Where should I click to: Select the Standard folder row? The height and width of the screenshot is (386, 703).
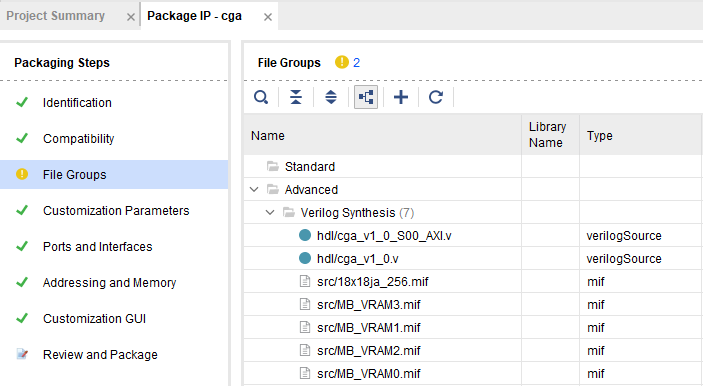(473, 166)
